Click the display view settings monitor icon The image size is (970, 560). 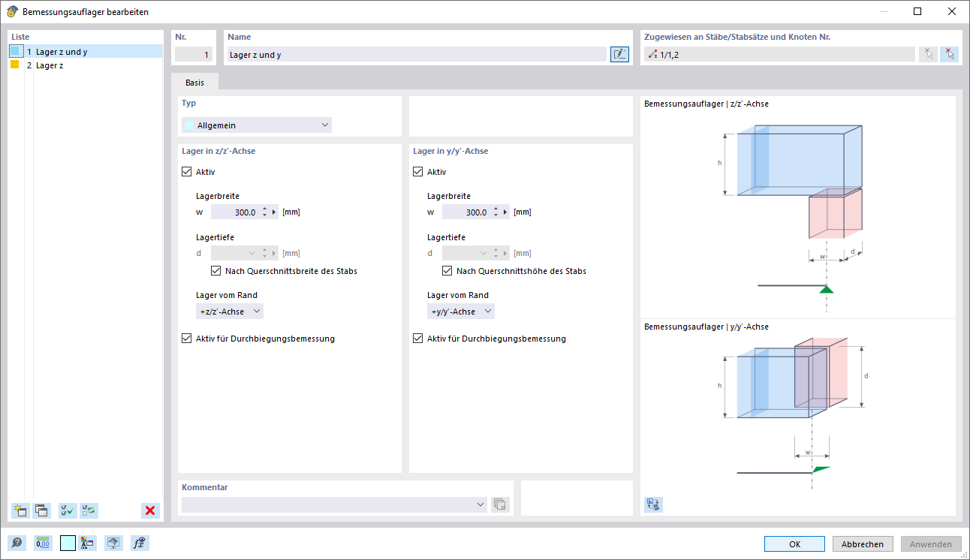113,543
